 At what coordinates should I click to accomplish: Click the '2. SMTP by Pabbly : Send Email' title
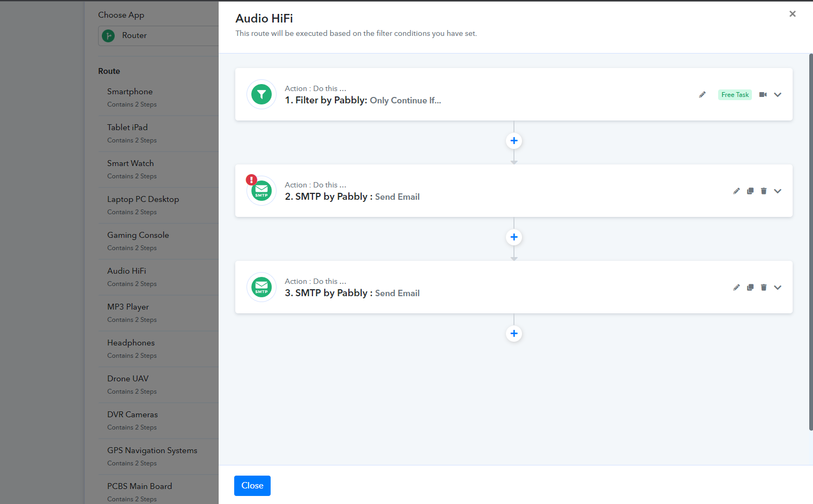point(352,197)
